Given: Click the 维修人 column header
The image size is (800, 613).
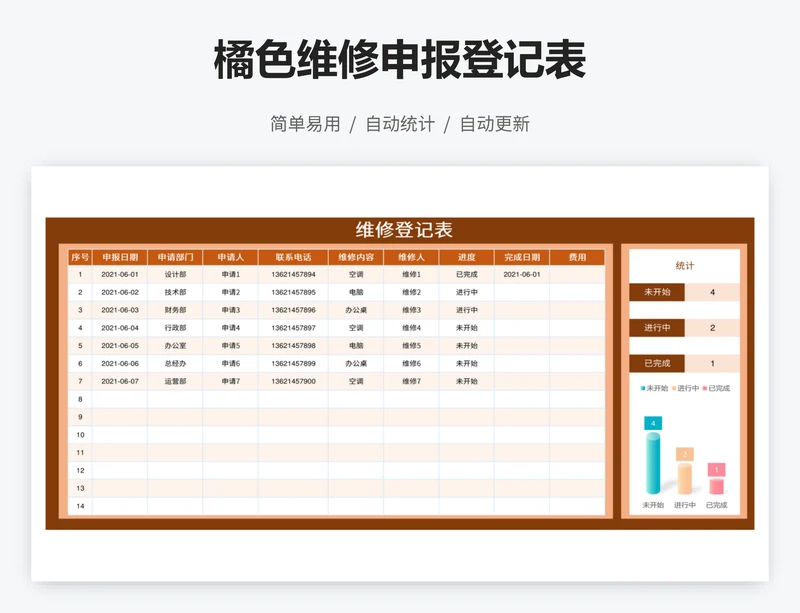Looking at the screenshot, I should [x=411, y=257].
